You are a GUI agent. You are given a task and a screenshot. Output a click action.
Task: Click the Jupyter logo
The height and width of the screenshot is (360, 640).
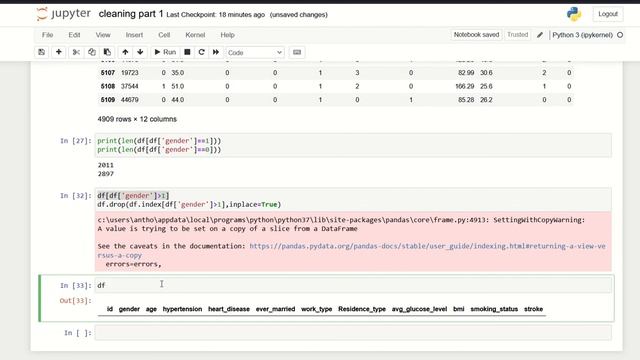64,14
